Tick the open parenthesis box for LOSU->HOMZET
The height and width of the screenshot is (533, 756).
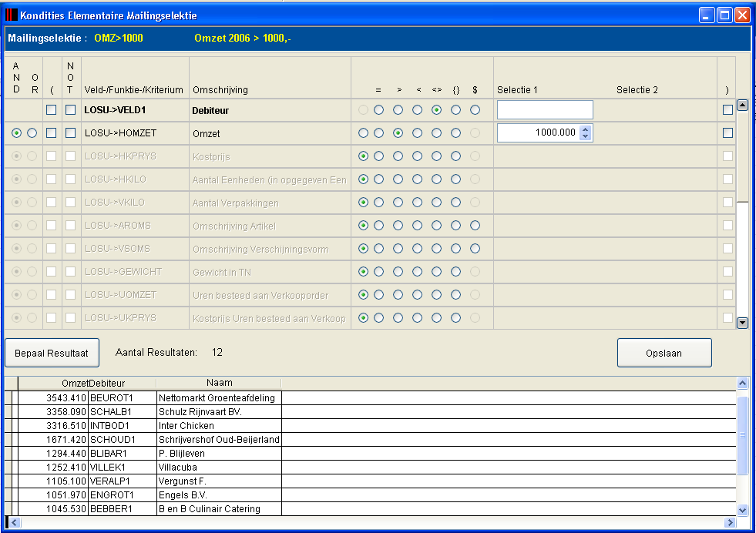tap(51, 133)
